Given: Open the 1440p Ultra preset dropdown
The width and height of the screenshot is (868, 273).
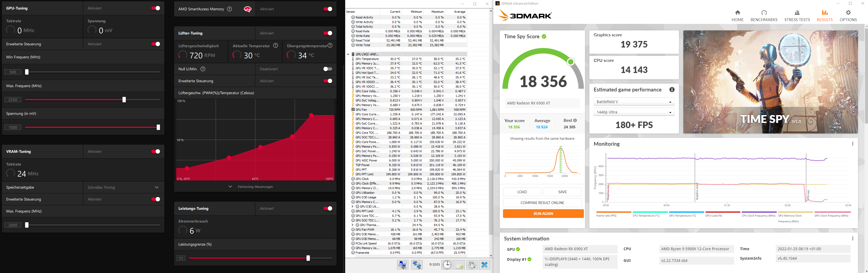Looking at the screenshot, I should pos(634,112).
